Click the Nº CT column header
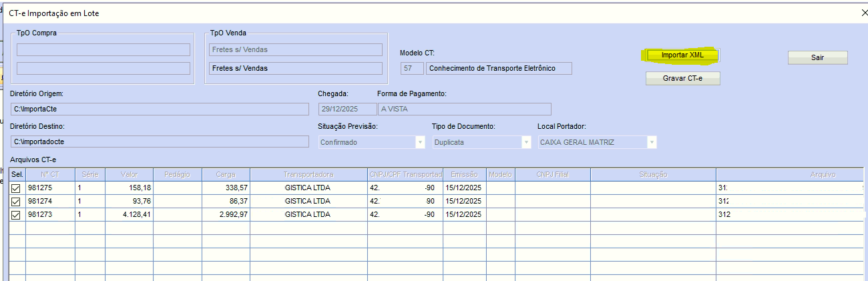This screenshot has height=281, width=868. [49, 174]
